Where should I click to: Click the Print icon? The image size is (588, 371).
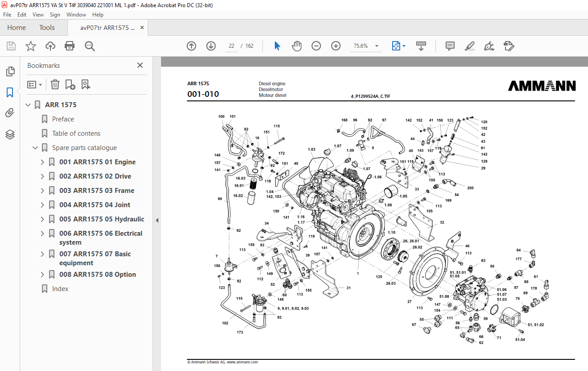70,46
